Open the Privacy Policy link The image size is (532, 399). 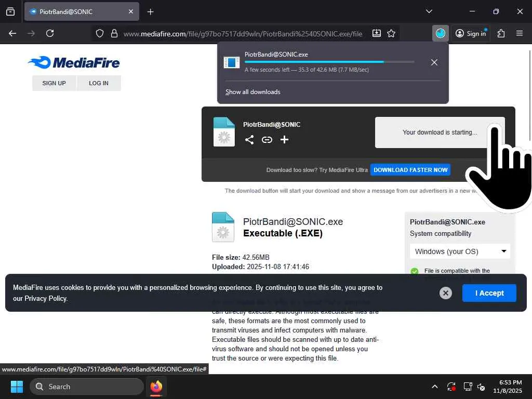pos(46,299)
